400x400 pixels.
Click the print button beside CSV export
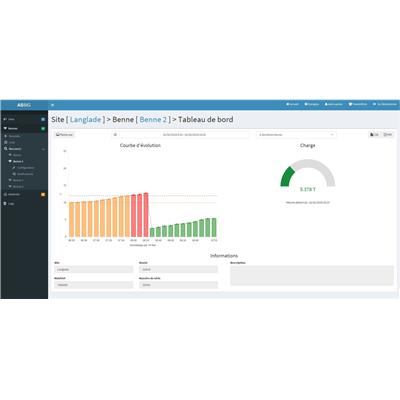click(388, 135)
